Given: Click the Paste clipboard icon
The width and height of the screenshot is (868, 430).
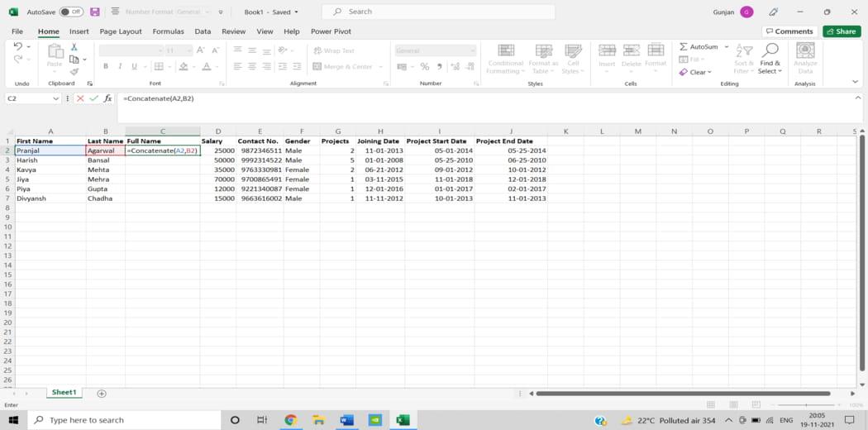Looking at the screenshot, I should click(x=55, y=52).
